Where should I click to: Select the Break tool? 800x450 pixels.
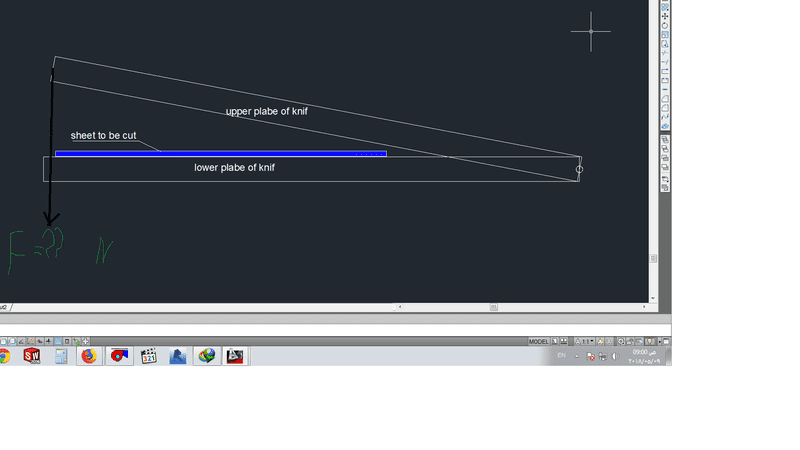(x=665, y=80)
